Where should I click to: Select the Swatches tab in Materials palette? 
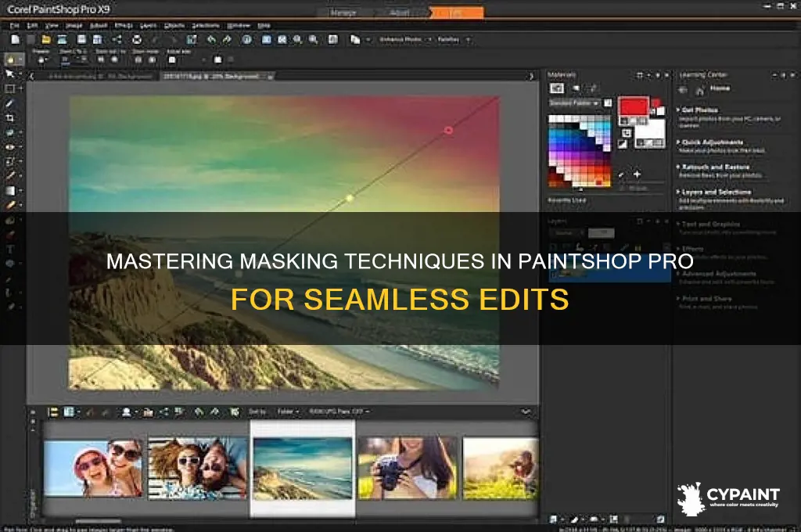[x=593, y=88]
